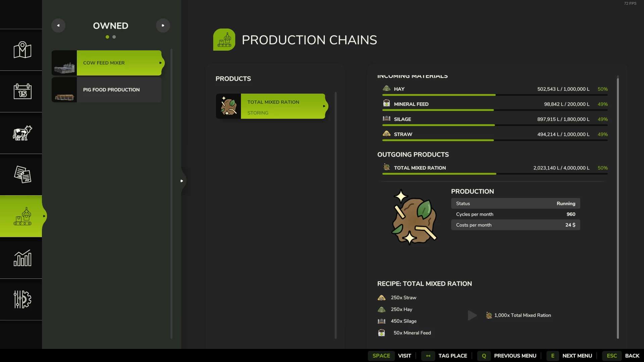Expand the side panel collapse arrow
This screenshot has width=644, height=362.
pos(182,181)
